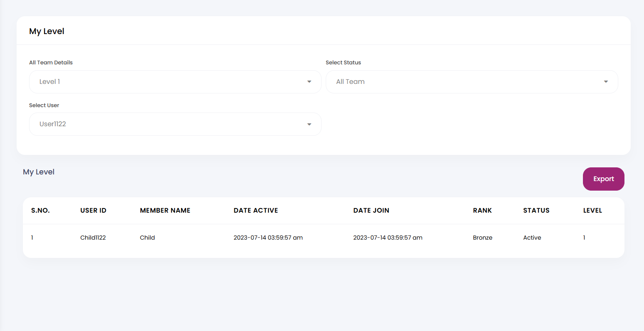Click the Date Join value in row one

click(x=388, y=238)
